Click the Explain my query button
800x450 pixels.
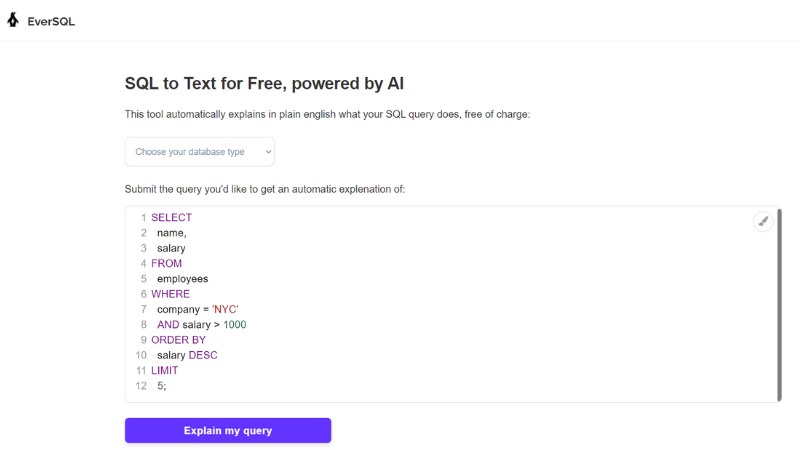coord(228,431)
